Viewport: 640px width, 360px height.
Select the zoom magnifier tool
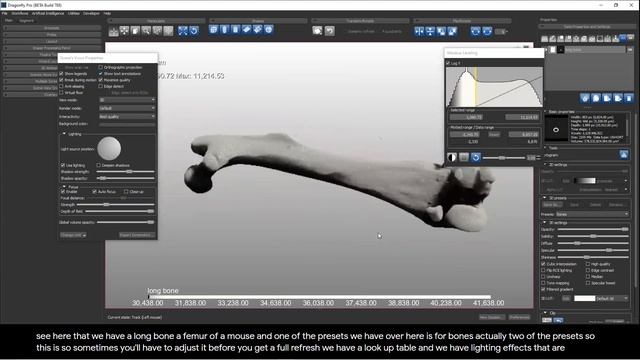click(x=146, y=31)
